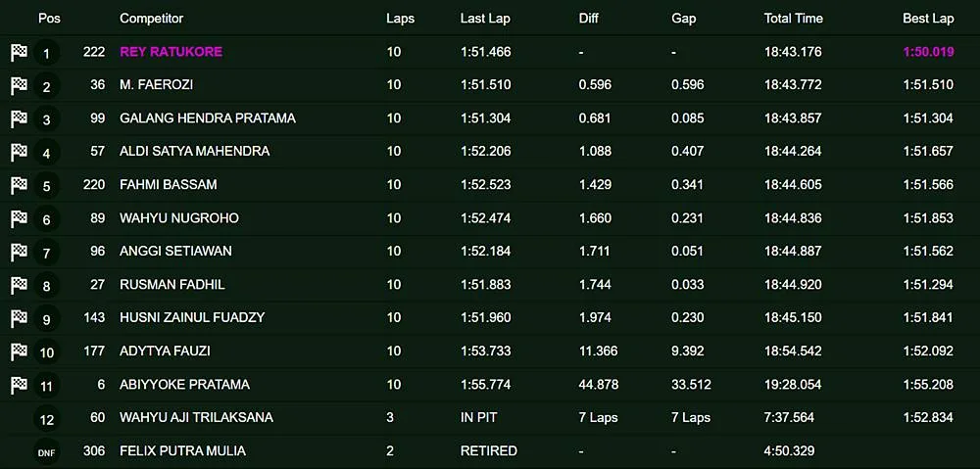This screenshot has height=469, width=980.
Task: Open competitor ALDI SATYA MAHENDRA
Action: click(194, 152)
